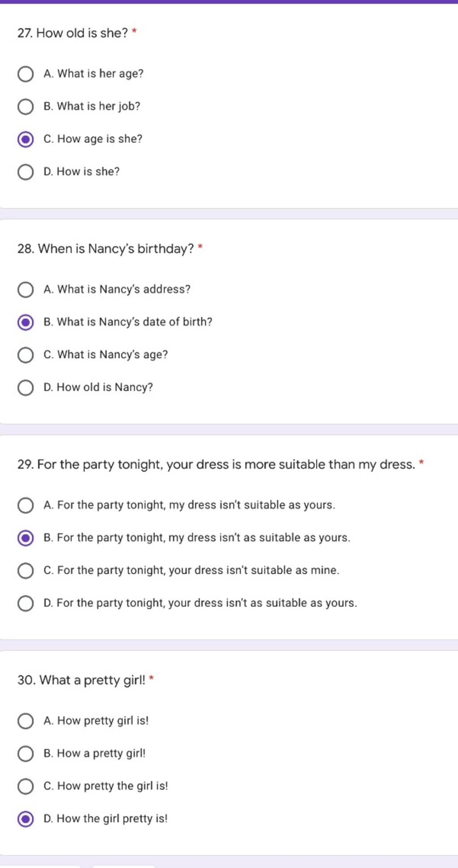
Task: Click question 30 'What a pretty girl!' heading
Action: [x=81, y=680]
